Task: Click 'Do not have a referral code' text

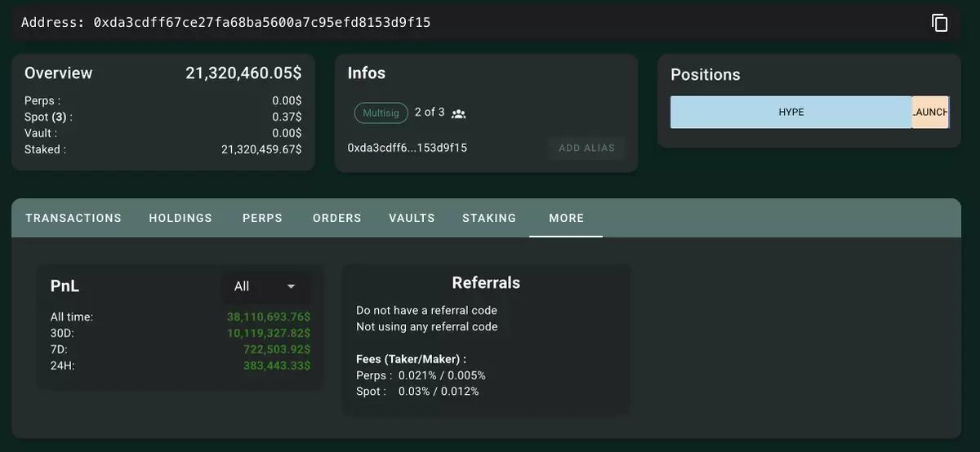Action: pyautogui.click(x=426, y=310)
